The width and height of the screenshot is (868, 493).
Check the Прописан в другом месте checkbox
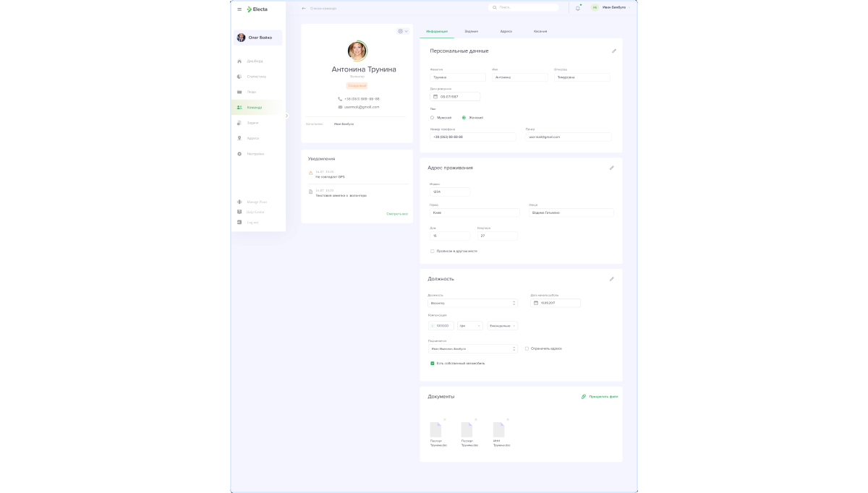(x=433, y=251)
